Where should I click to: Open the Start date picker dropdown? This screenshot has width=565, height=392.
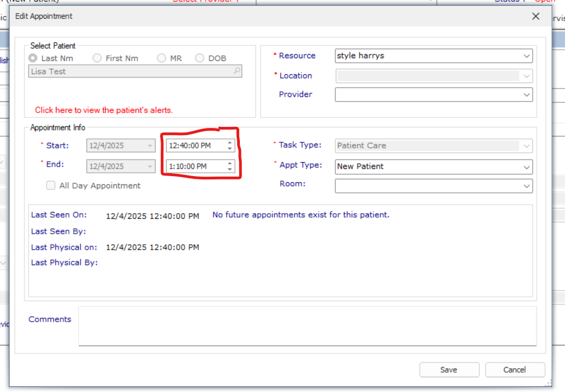tap(150, 146)
